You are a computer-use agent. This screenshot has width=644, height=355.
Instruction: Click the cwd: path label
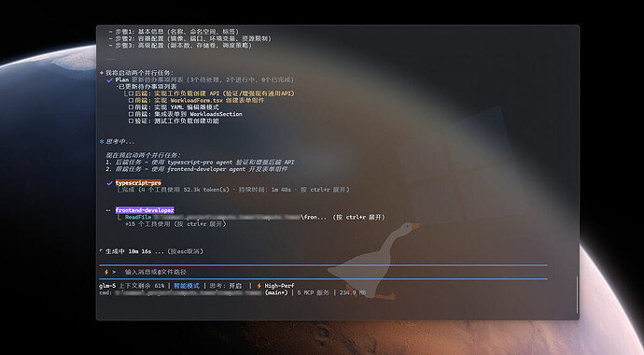click(105, 292)
